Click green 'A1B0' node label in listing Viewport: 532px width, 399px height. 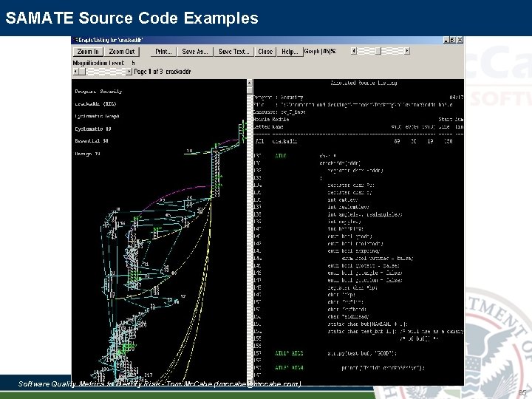click(281, 156)
